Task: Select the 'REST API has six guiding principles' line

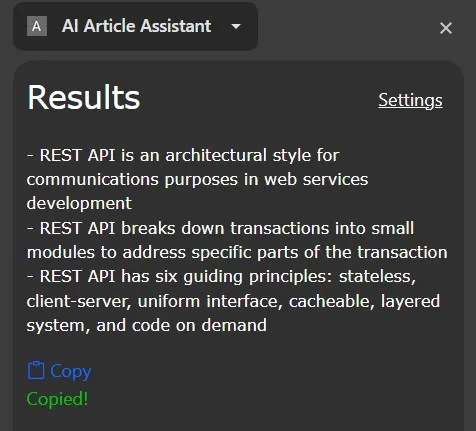Action: 221,277
